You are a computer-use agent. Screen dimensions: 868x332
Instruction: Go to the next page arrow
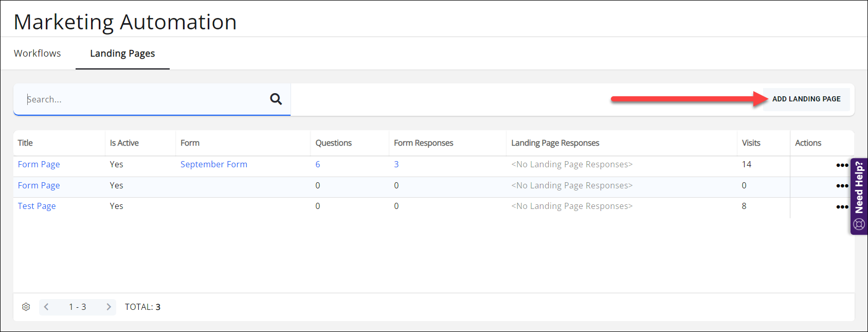pyautogui.click(x=109, y=307)
